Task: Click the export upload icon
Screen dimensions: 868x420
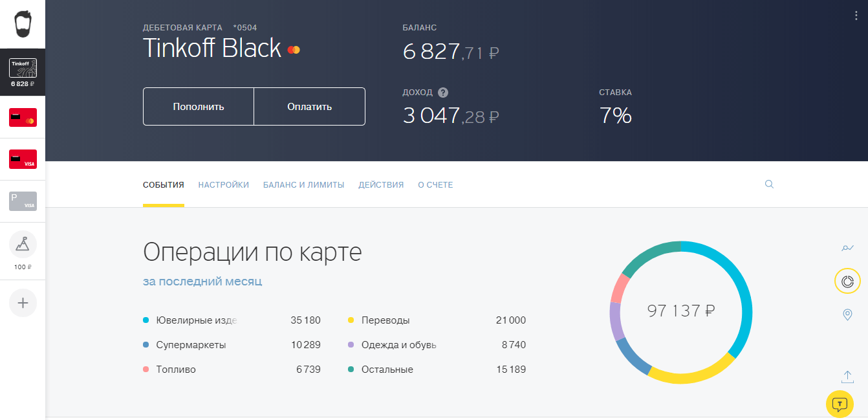Action: click(847, 377)
